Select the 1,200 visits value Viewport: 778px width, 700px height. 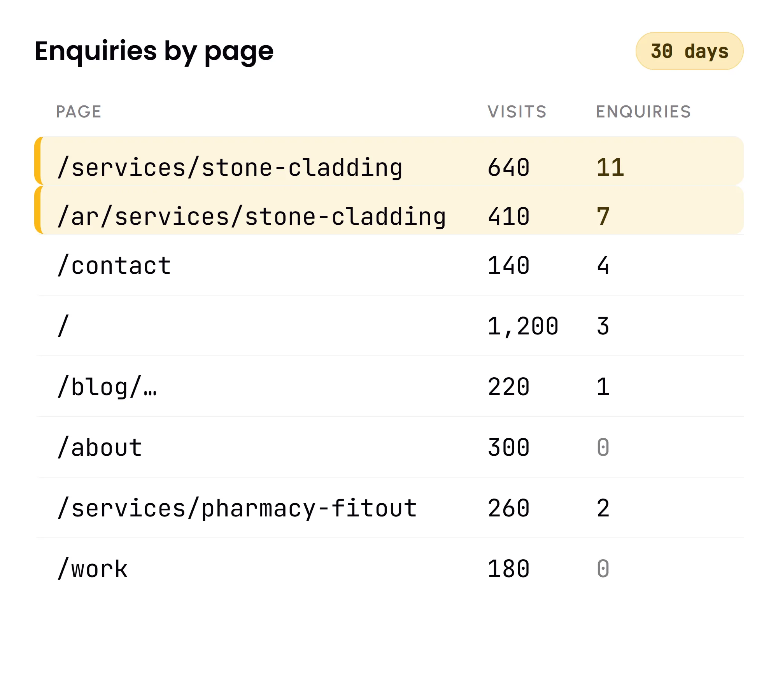pyautogui.click(x=523, y=326)
